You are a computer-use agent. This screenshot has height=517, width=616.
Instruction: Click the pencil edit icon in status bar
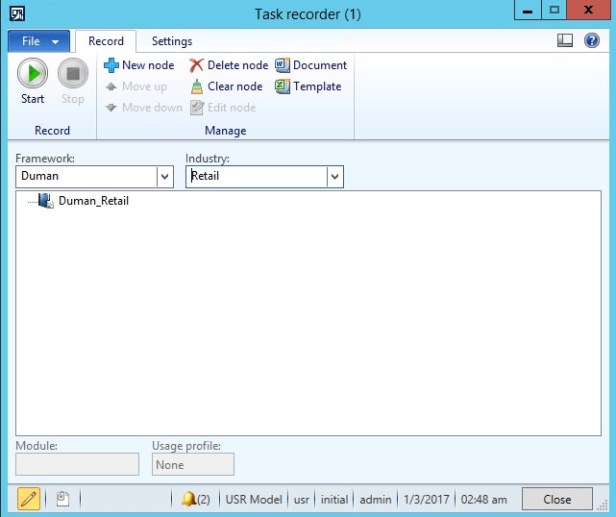coord(29,499)
